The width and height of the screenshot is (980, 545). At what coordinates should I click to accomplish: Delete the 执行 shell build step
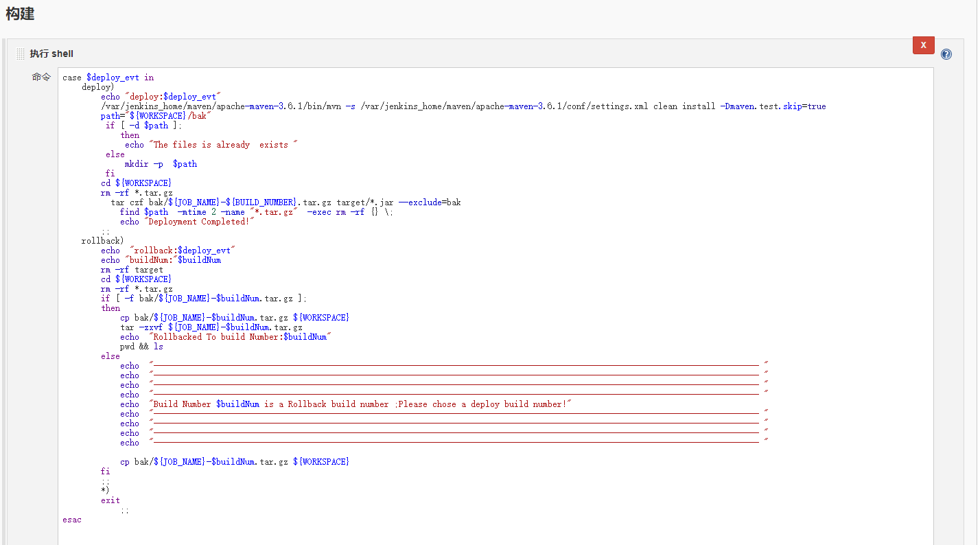(x=923, y=45)
